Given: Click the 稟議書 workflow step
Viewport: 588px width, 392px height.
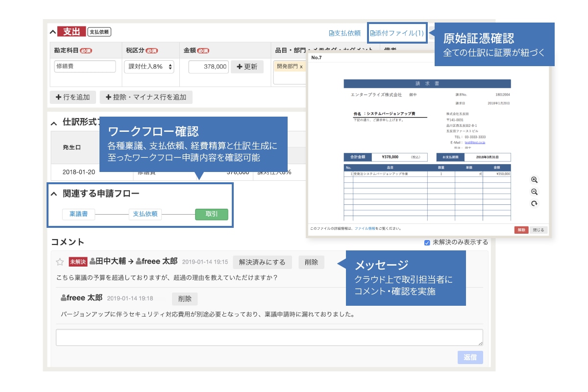Looking at the screenshot, I should [x=78, y=214].
